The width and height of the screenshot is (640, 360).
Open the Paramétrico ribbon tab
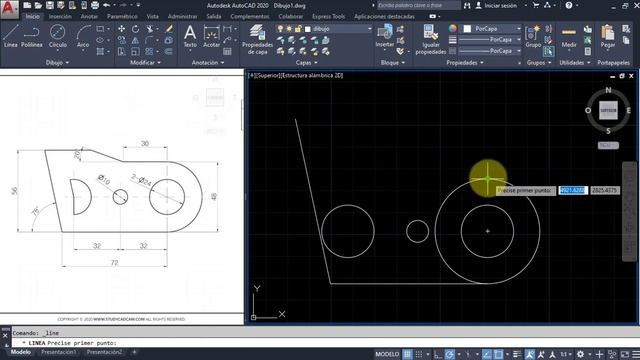(x=122, y=16)
